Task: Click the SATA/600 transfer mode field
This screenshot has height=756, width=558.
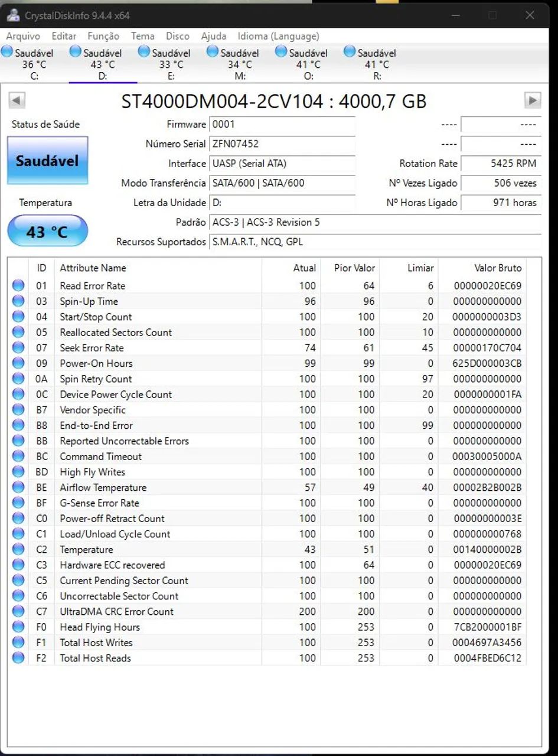Action: point(282,183)
